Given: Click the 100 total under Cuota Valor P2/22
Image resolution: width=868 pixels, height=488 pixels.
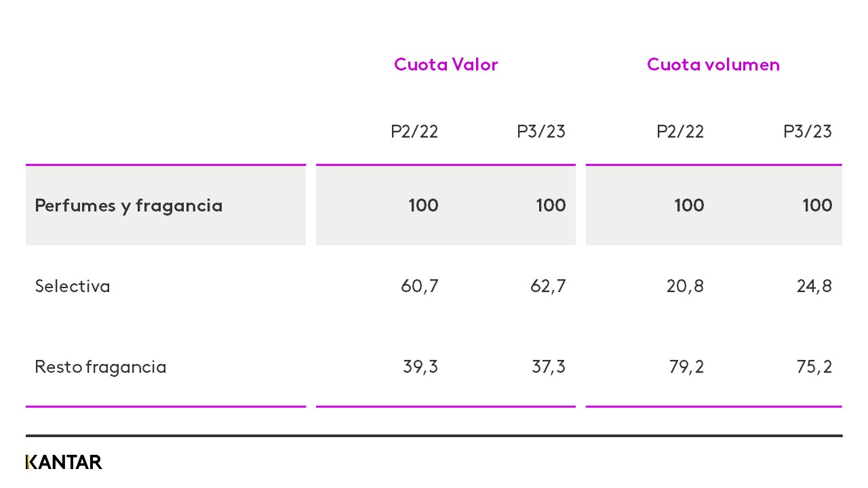Looking at the screenshot, I should tap(423, 205).
